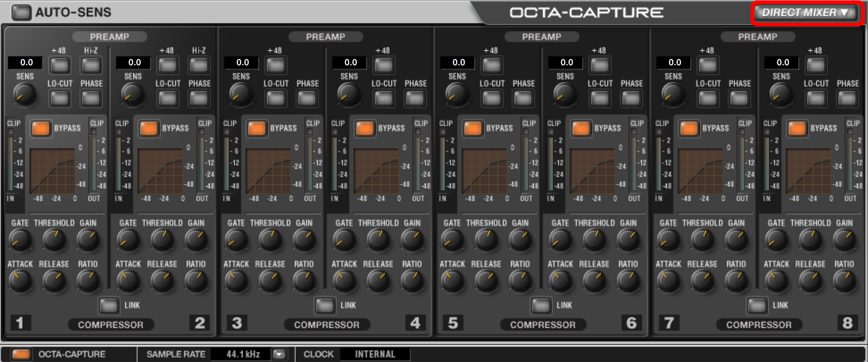Enable +48 phantom power on channel 3

pyautogui.click(x=275, y=65)
